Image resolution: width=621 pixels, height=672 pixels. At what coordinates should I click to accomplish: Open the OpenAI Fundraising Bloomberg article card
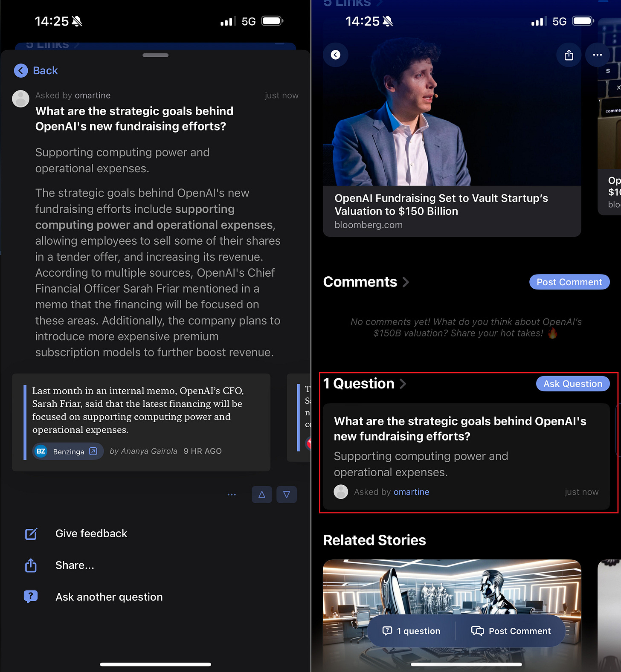(452, 136)
